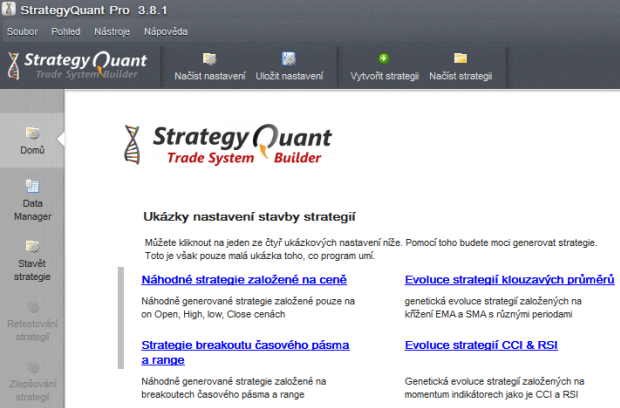Click the Načíst strategii folder icon

click(x=461, y=59)
